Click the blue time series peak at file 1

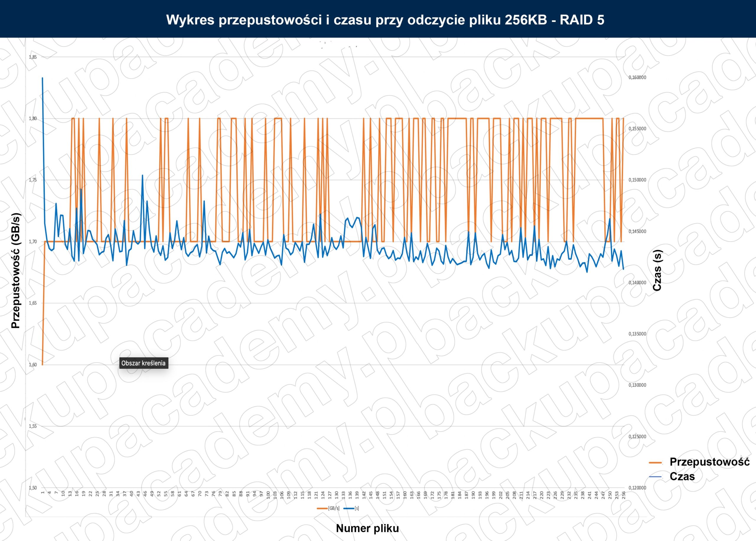[x=42, y=78]
